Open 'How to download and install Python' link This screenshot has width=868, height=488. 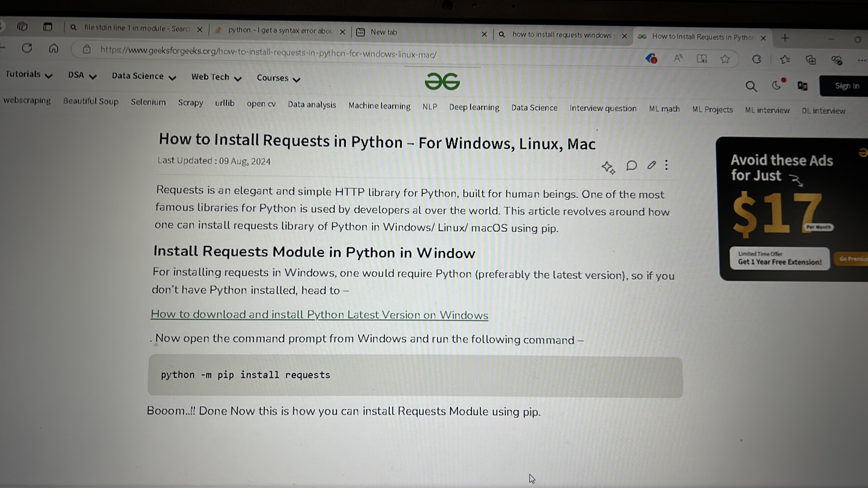pyautogui.click(x=319, y=314)
